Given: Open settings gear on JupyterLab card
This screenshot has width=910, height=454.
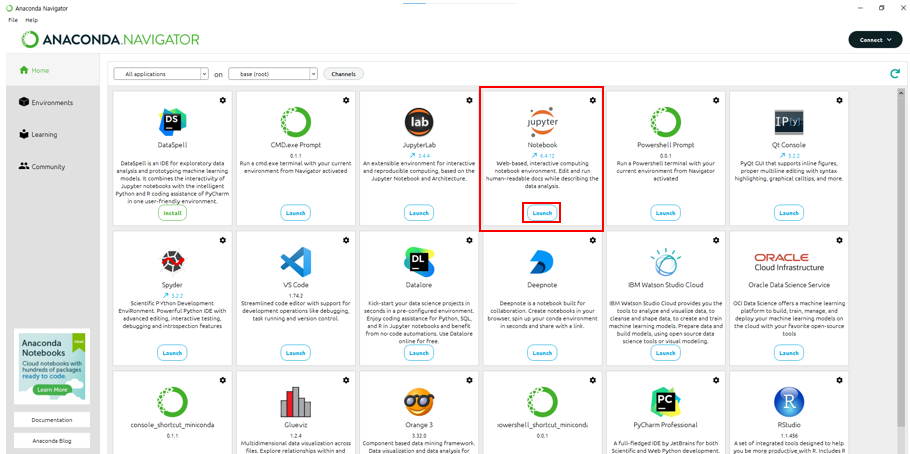Looking at the screenshot, I should (470, 100).
